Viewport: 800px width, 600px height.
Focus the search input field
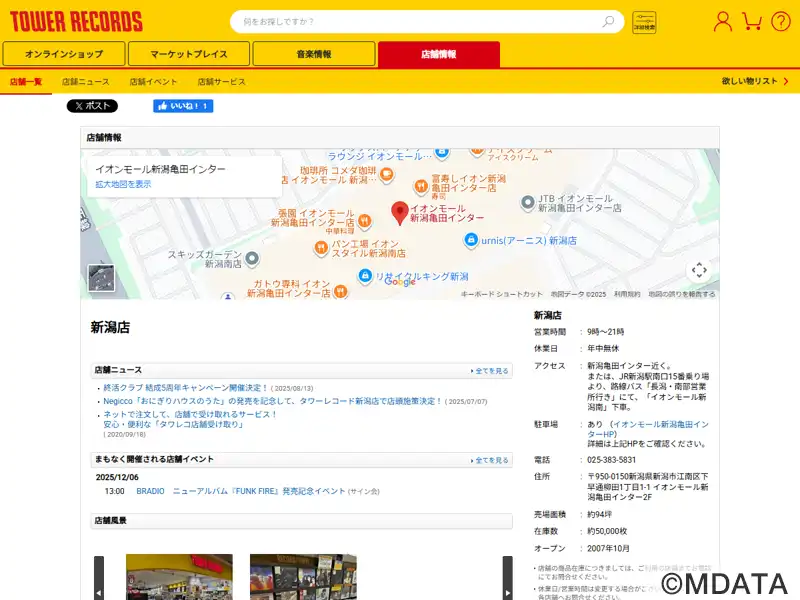click(x=418, y=21)
